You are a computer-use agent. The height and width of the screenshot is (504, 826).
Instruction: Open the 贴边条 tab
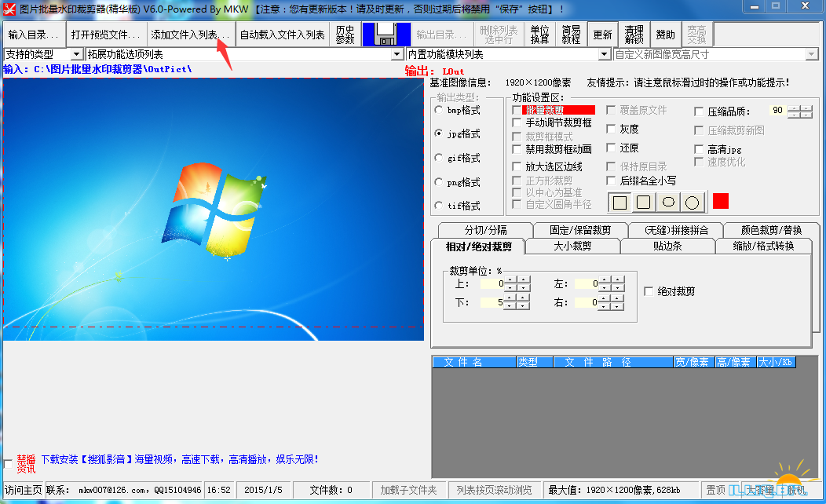click(667, 246)
